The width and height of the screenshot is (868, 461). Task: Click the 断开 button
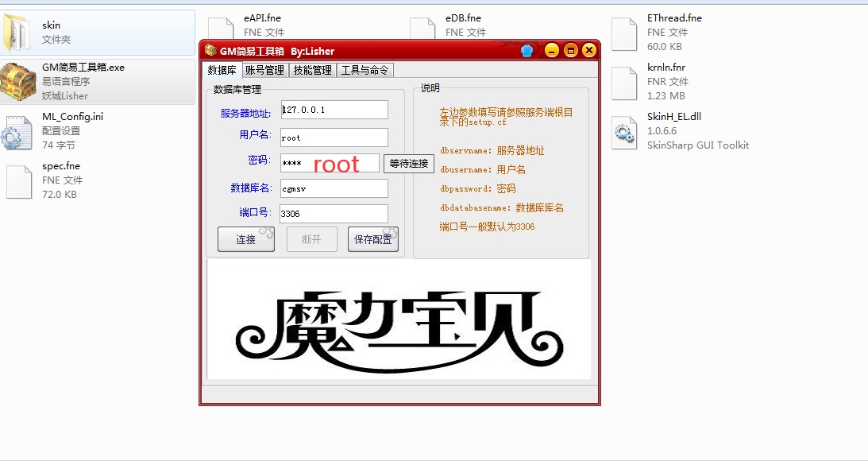(x=311, y=239)
